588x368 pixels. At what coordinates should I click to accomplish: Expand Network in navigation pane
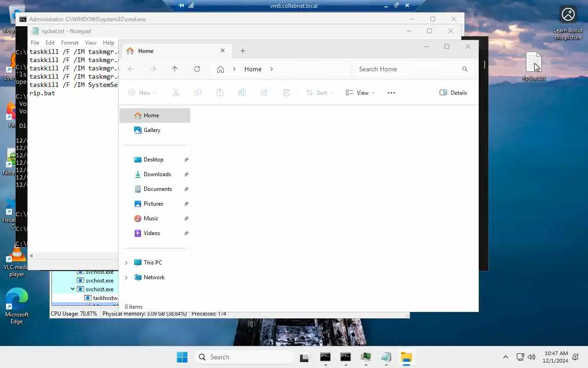(x=126, y=277)
